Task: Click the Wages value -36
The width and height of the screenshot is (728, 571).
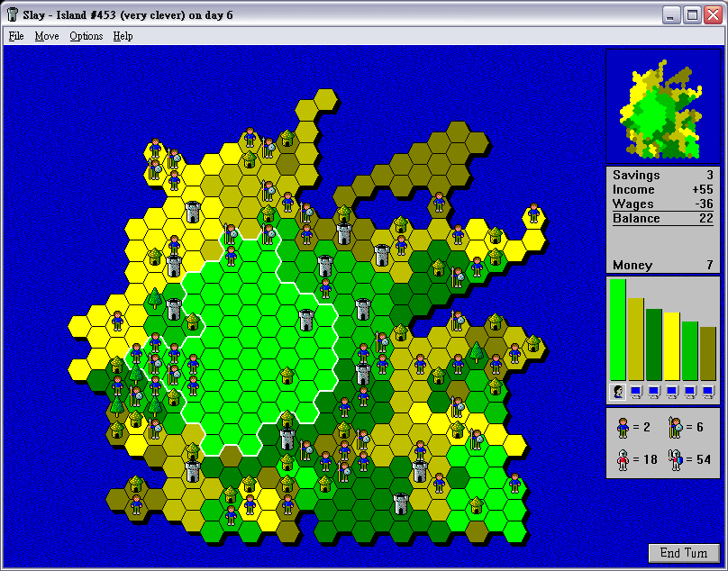Action: coord(704,204)
